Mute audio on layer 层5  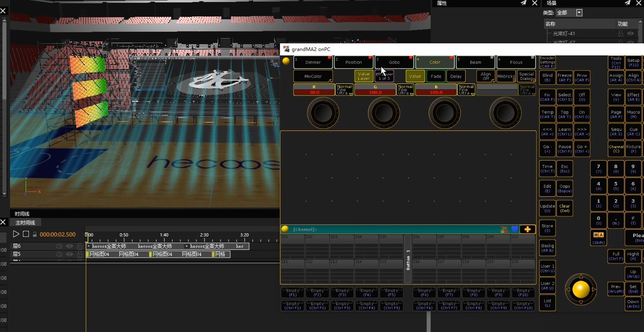coord(59,254)
